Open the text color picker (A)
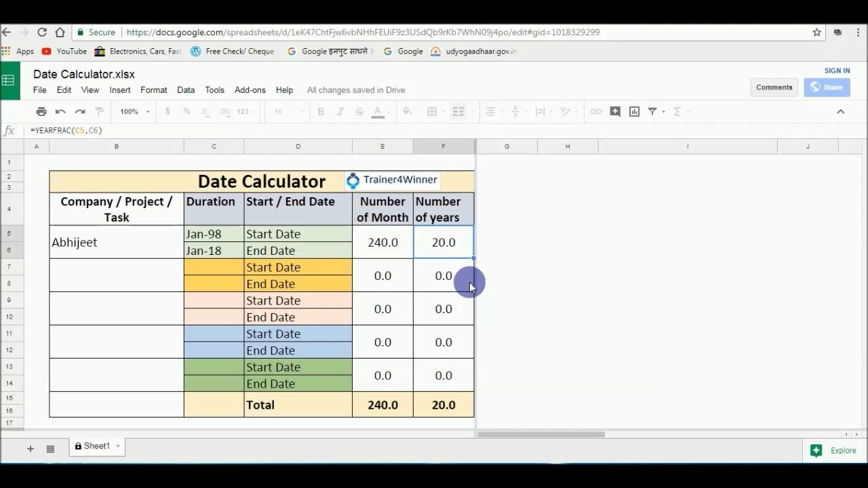The width and height of the screenshot is (868, 488). 378,112
